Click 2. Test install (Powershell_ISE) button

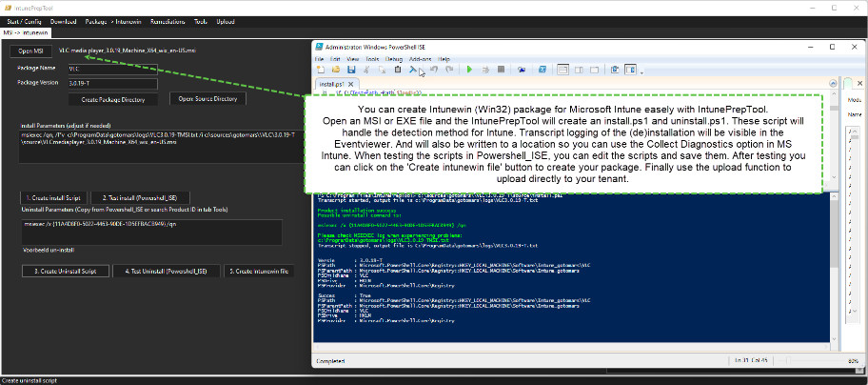(140, 198)
